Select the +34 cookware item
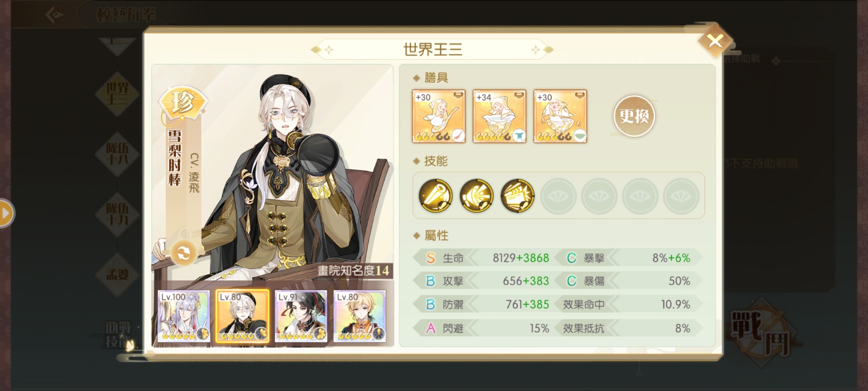 (499, 116)
